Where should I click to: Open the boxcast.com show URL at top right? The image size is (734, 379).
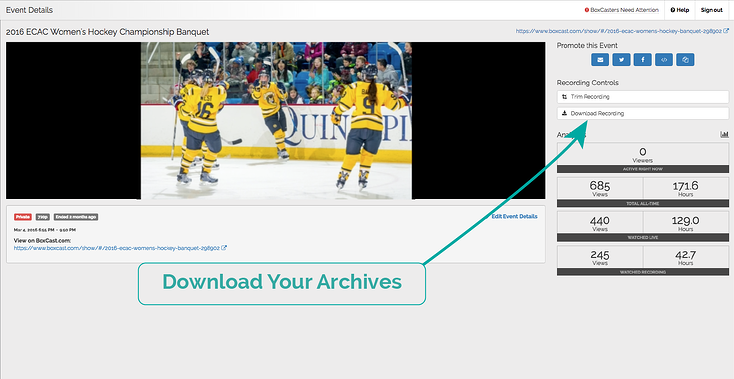(619, 31)
